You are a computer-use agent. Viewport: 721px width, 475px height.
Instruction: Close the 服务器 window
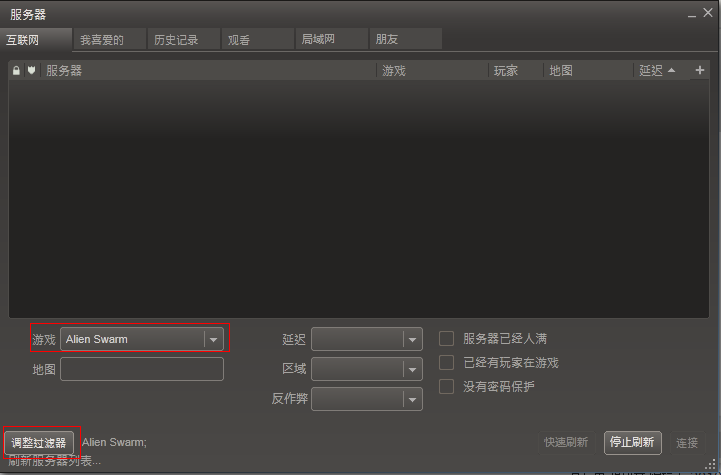[707, 14]
